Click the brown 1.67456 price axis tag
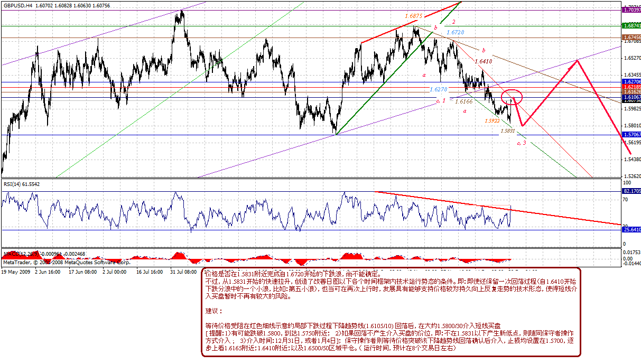Viewport: 641px width, 364px height. point(632,38)
